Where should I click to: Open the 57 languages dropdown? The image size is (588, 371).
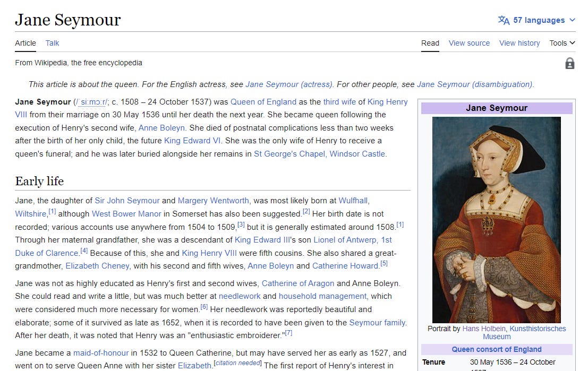pyautogui.click(x=536, y=20)
